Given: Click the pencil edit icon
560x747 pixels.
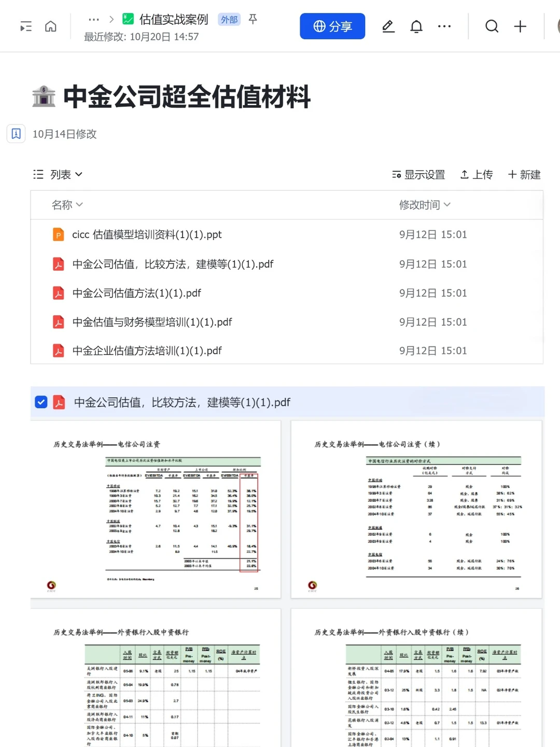Looking at the screenshot, I should click(388, 26).
